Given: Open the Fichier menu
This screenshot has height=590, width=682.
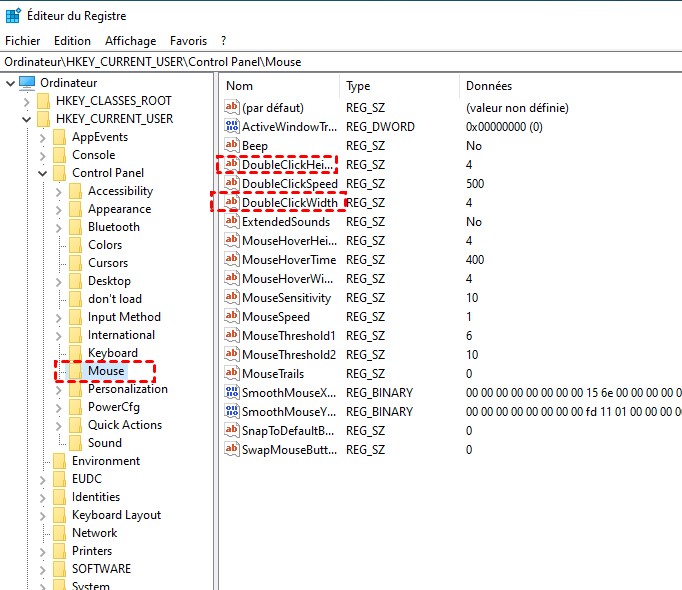Looking at the screenshot, I should coord(23,41).
